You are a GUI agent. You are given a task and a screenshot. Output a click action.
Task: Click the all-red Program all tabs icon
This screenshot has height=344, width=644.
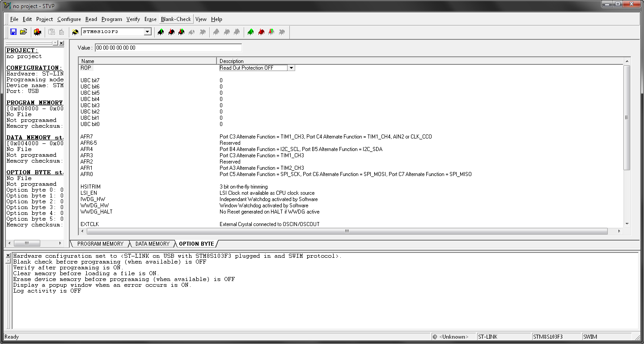click(261, 32)
